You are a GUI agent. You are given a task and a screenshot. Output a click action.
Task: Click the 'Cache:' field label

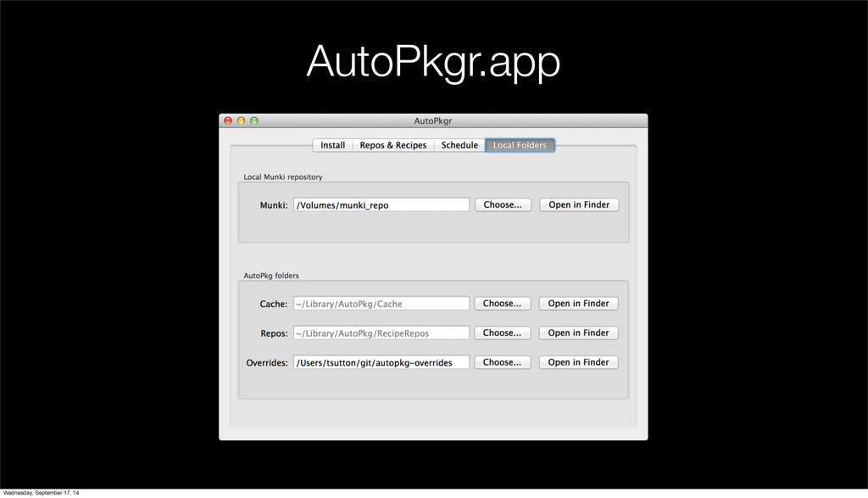274,304
